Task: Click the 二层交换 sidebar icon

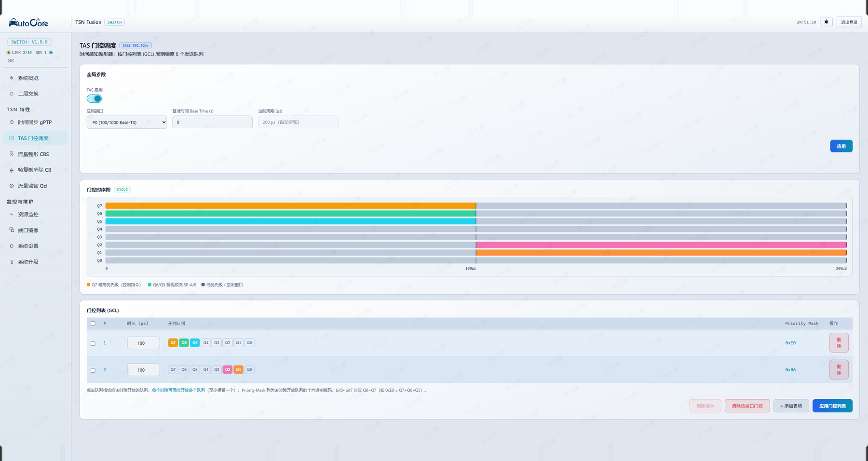Action: pyautogui.click(x=12, y=94)
